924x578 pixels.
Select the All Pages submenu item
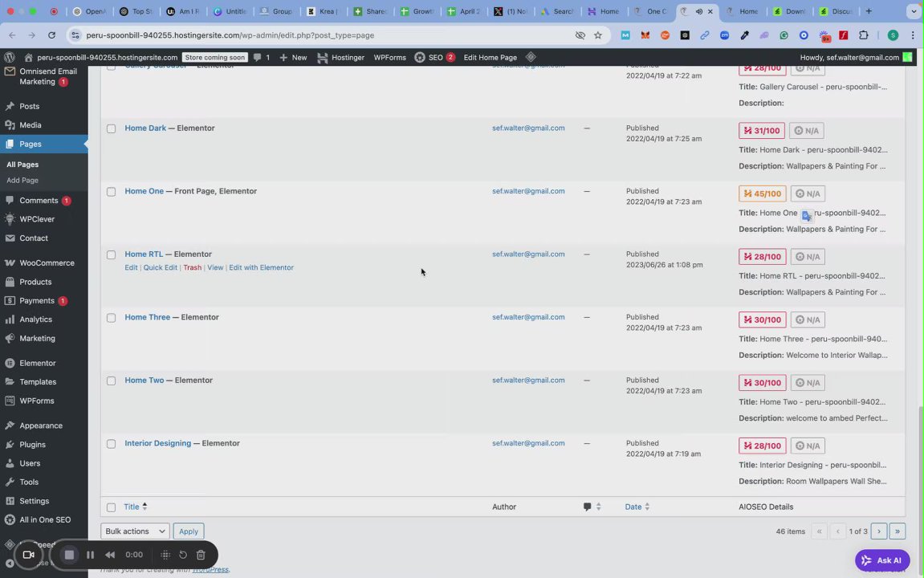[22, 165]
